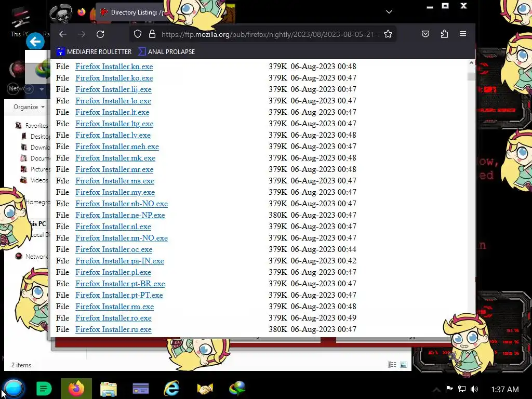The width and height of the screenshot is (532, 399).
Task: Open the handshake icon on taskbar
Action: point(205,389)
